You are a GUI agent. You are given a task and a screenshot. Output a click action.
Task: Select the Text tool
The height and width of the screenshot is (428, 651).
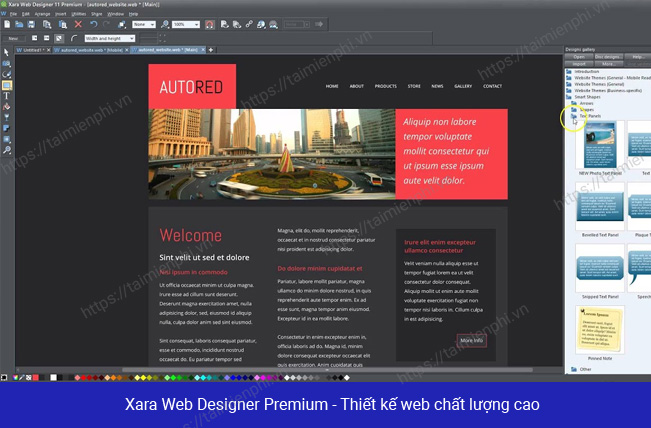6,96
